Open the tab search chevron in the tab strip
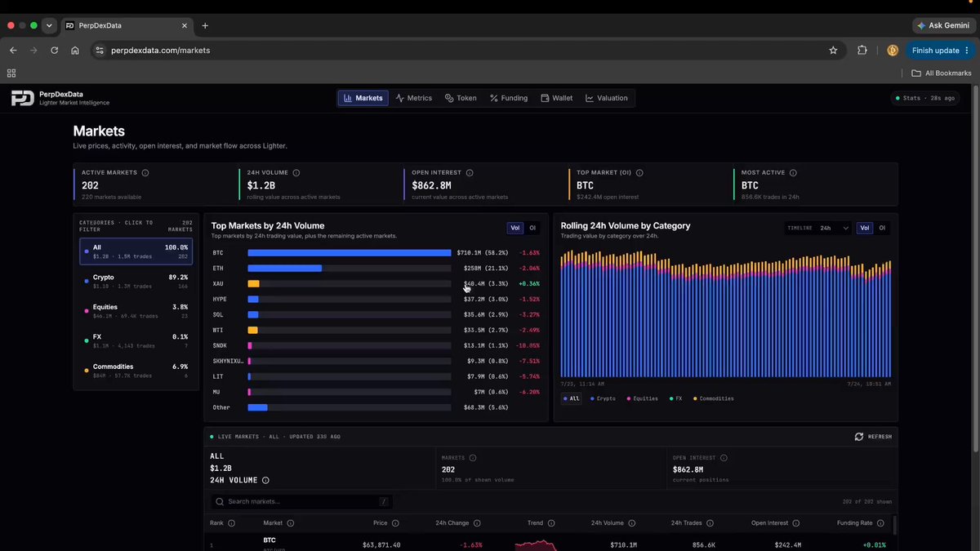The width and height of the screenshot is (980, 551). tap(49, 25)
